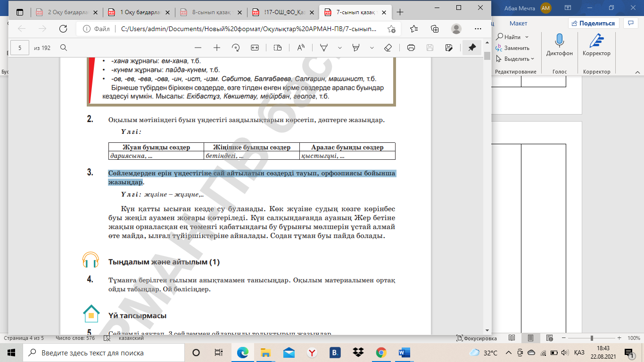
Task: Open the Корректор editor in Word
Action: [596, 45]
